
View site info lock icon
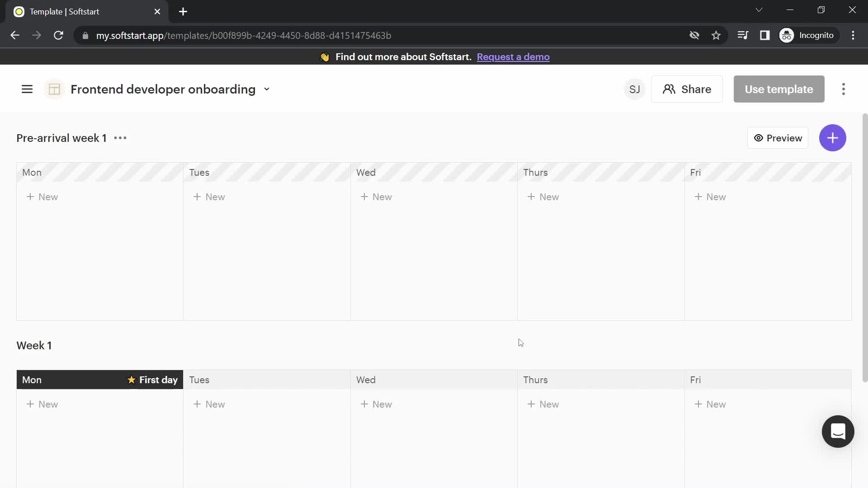point(85,35)
